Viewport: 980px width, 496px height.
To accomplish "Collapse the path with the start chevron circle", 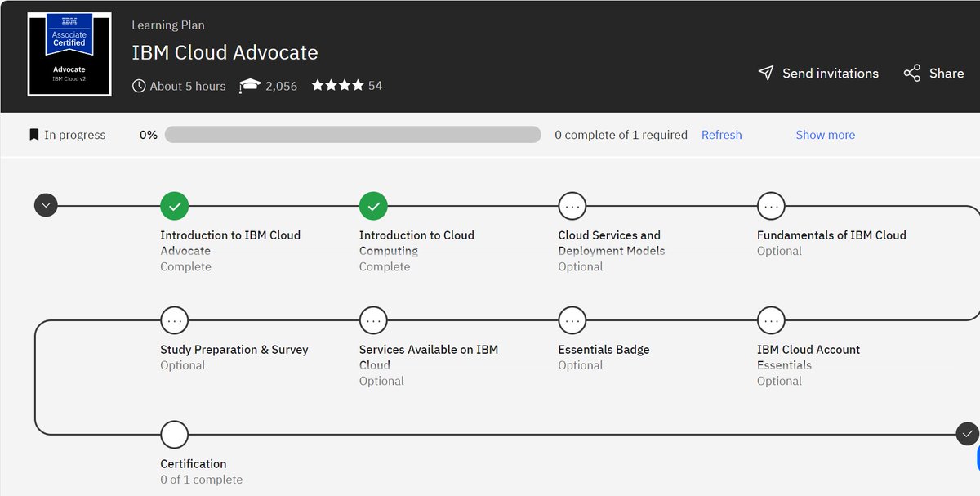I will click(x=47, y=205).
